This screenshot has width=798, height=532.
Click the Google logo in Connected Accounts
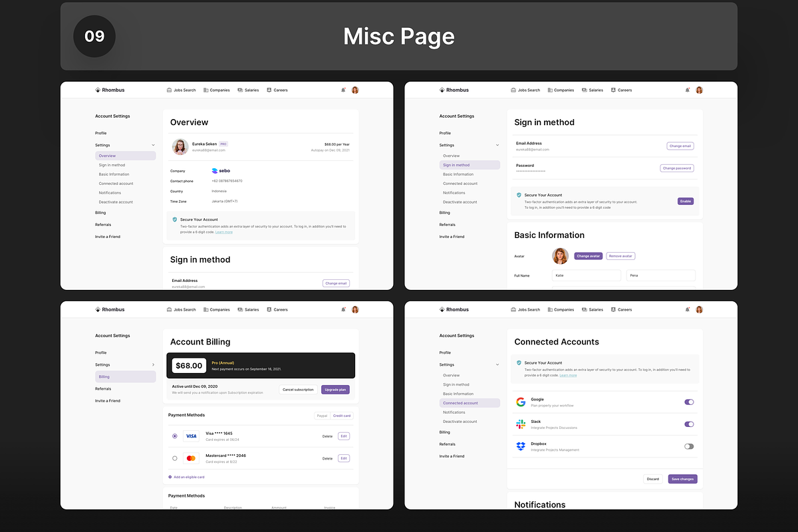click(521, 402)
